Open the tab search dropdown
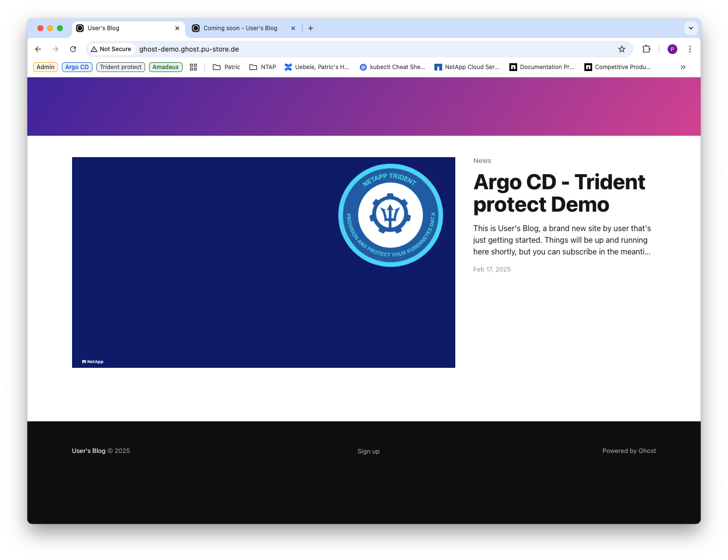Viewport: 728px width, 560px height. tap(691, 28)
